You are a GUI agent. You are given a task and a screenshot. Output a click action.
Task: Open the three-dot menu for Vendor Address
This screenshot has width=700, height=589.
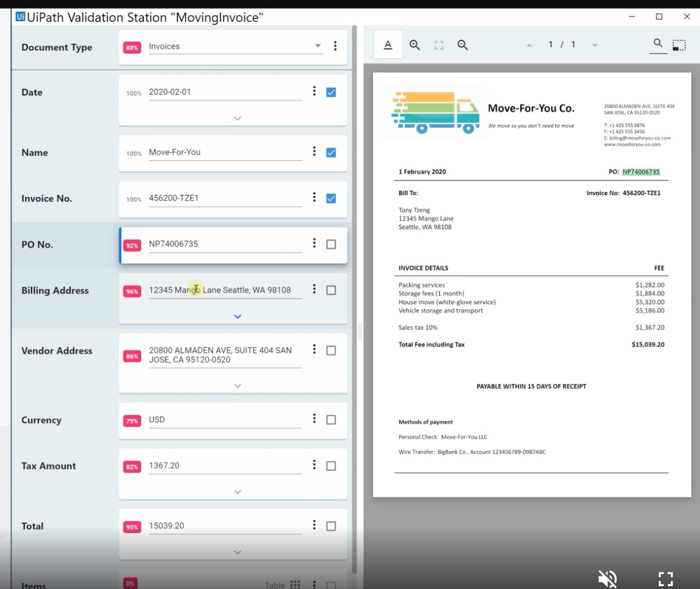314,349
